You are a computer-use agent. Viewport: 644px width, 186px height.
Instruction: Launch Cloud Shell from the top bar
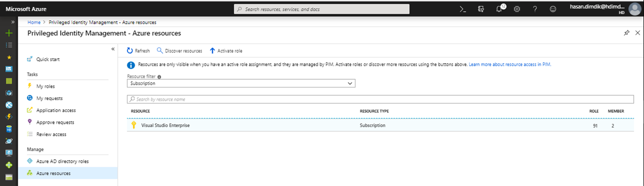pyautogui.click(x=462, y=9)
